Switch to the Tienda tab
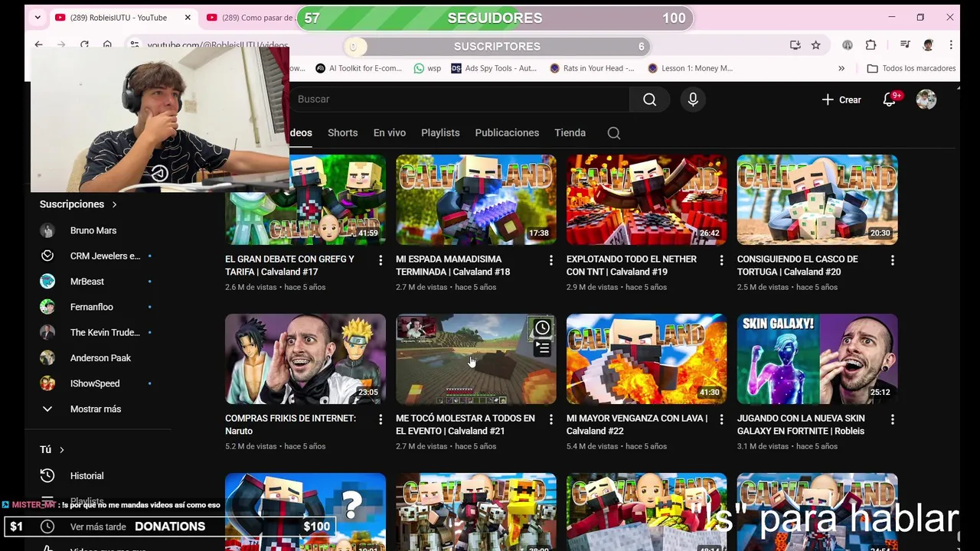The width and height of the screenshot is (980, 551). coord(570,133)
